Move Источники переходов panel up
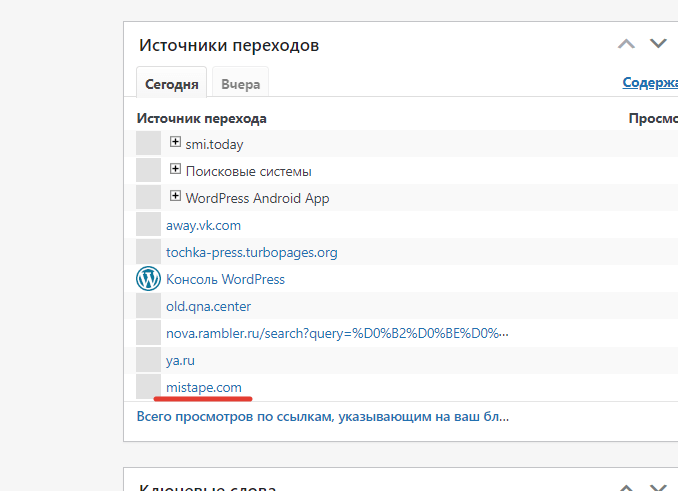The image size is (678, 491). point(626,44)
